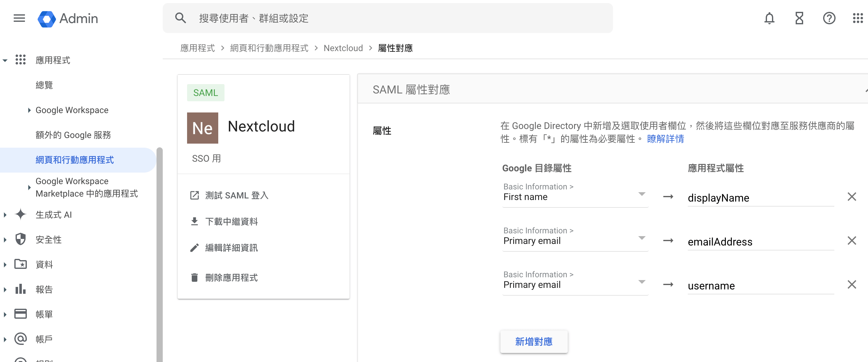
Task: Collapse the 應用程式 sidebar section
Action: [x=5, y=61]
